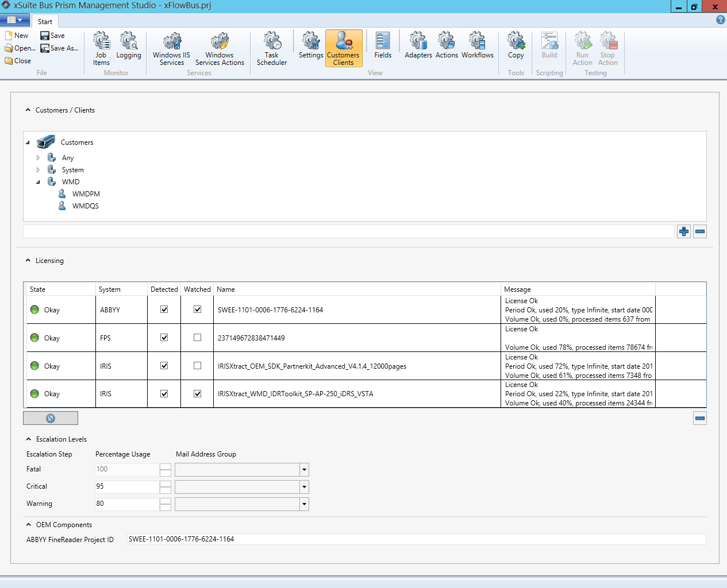Switch to the Start ribbon tab
This screenshot has width=727, height=588.
click(x=45, y=21)
